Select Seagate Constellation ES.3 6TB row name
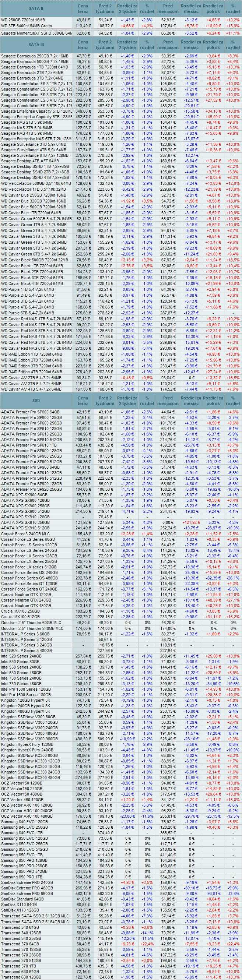Viewport: 242px width, 980px height. [x=36, y=106]
